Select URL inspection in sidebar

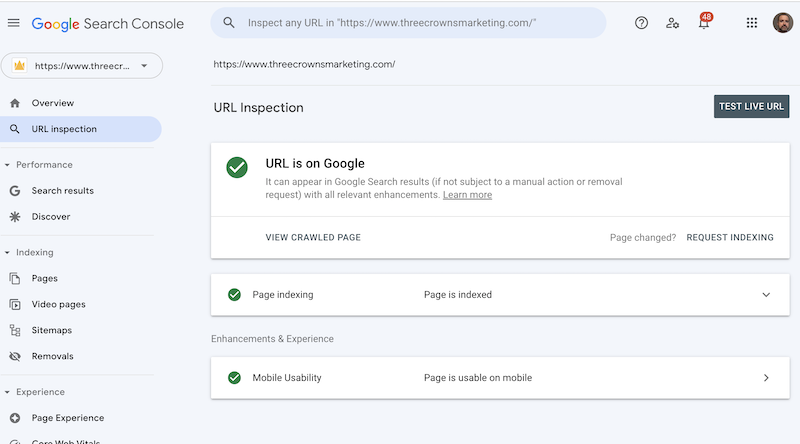click(81, 129)
